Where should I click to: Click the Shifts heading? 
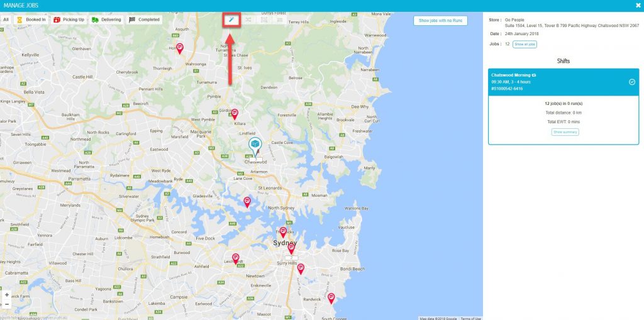click(563, 61)
